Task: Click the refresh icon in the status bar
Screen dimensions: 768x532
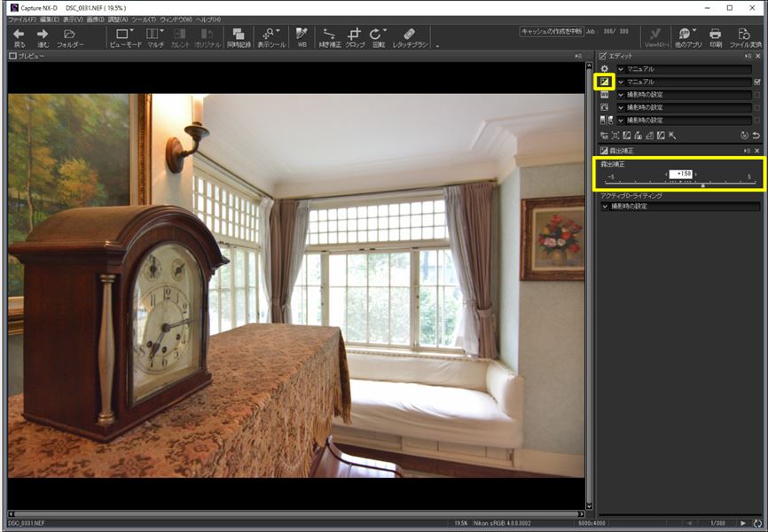Action: click(x=759, y=524)
